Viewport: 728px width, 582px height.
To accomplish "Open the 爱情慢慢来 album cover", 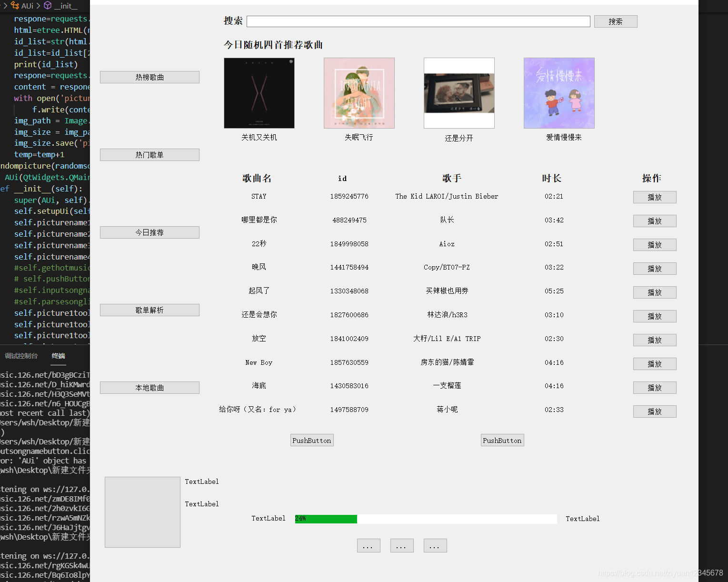I will click(558, 93).
